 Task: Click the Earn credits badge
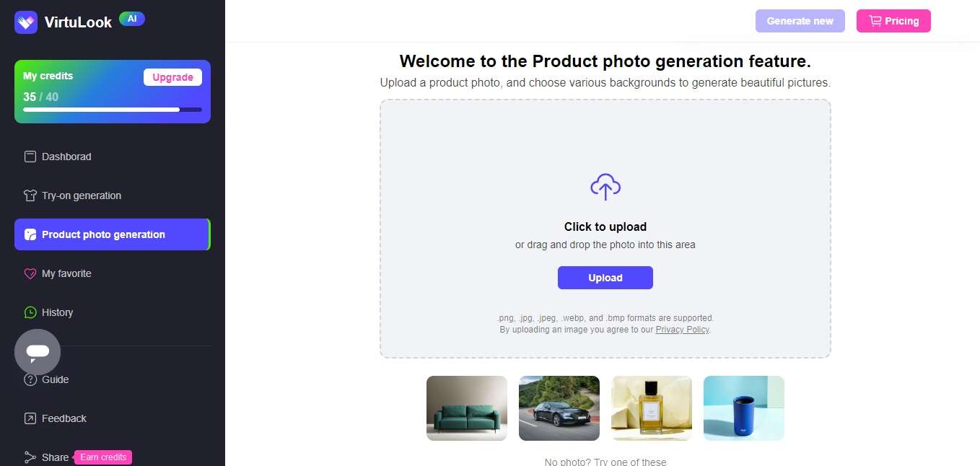pos(103,457)
